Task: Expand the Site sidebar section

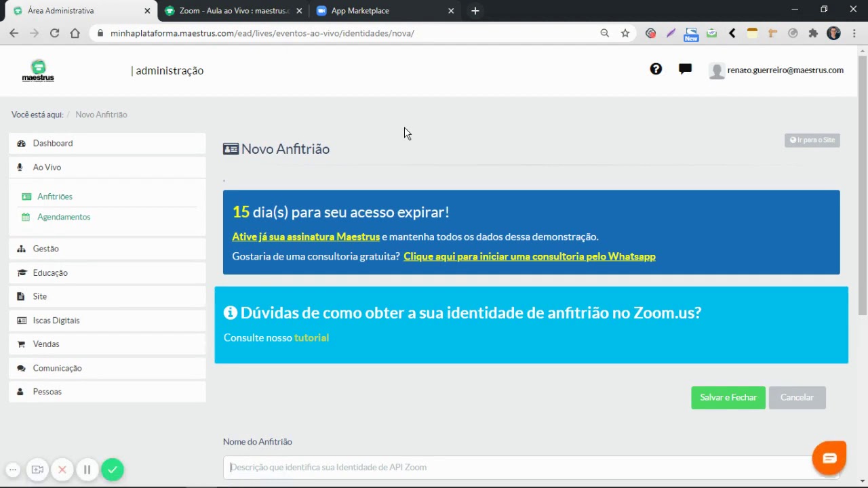Action: pyautogui.click(x=107, y=296)
